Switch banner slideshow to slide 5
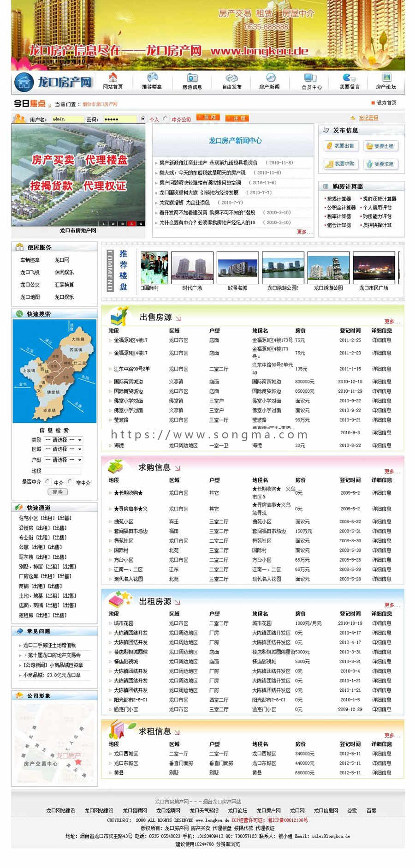This screenshot has height=868, width=415. coord(140,224)
